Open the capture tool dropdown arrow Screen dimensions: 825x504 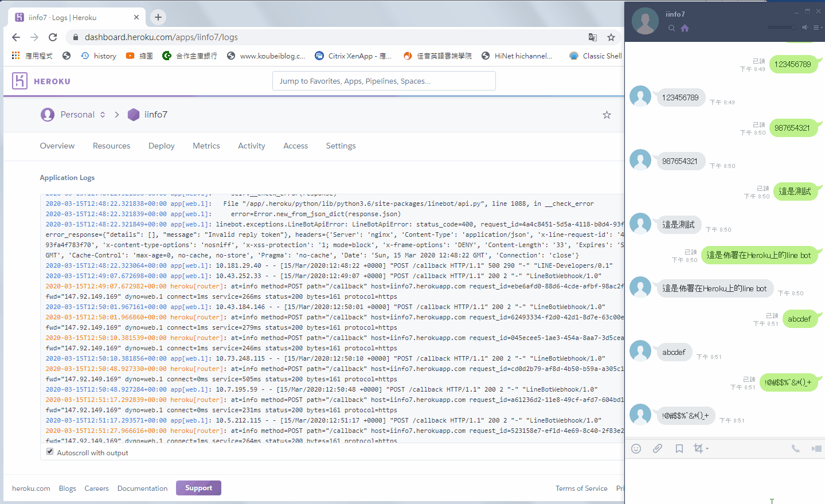click(x=707, y=449)
